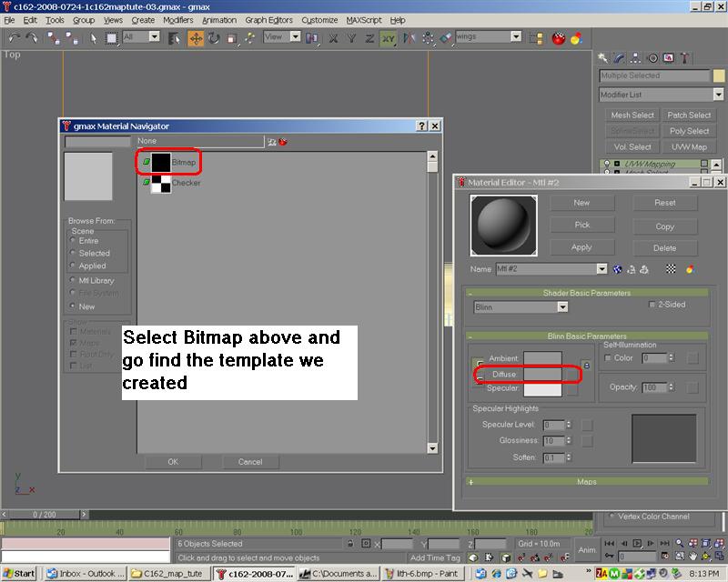Open the Material Editor red teapot icon

click(x=559, y=38)
